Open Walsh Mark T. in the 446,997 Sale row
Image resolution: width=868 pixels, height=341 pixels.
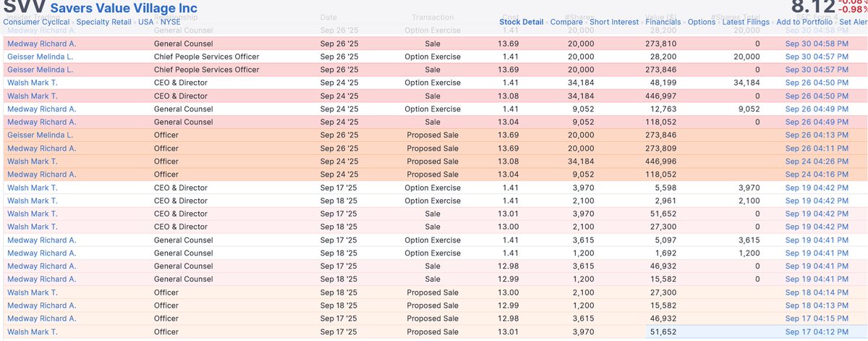tap(32, 96)
